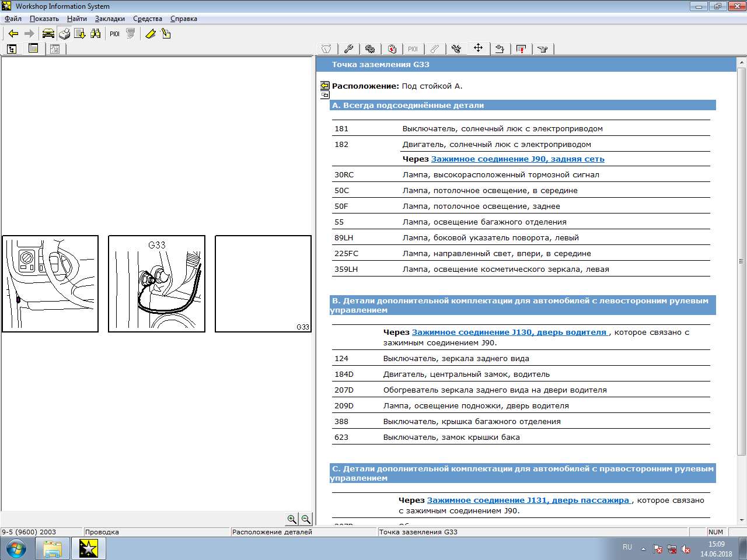The height and width of the screenshot is (560, 747).
Task: Select the four-way arrows location tab
Action: 478,48
